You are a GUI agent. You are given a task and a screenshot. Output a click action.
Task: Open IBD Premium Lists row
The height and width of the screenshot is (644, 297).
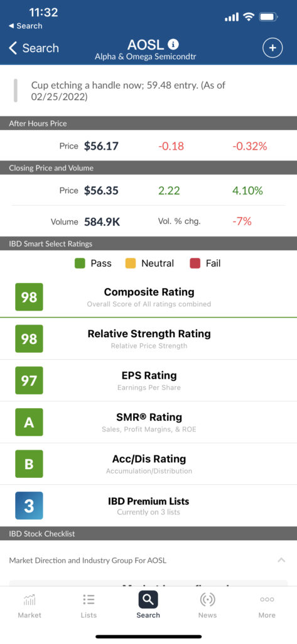point(148,506)
